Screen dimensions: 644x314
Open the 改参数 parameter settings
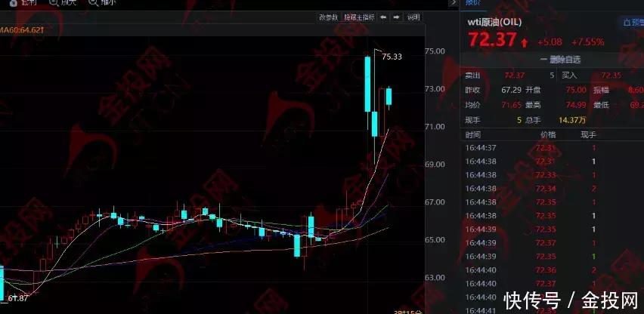tap(328, 17)
